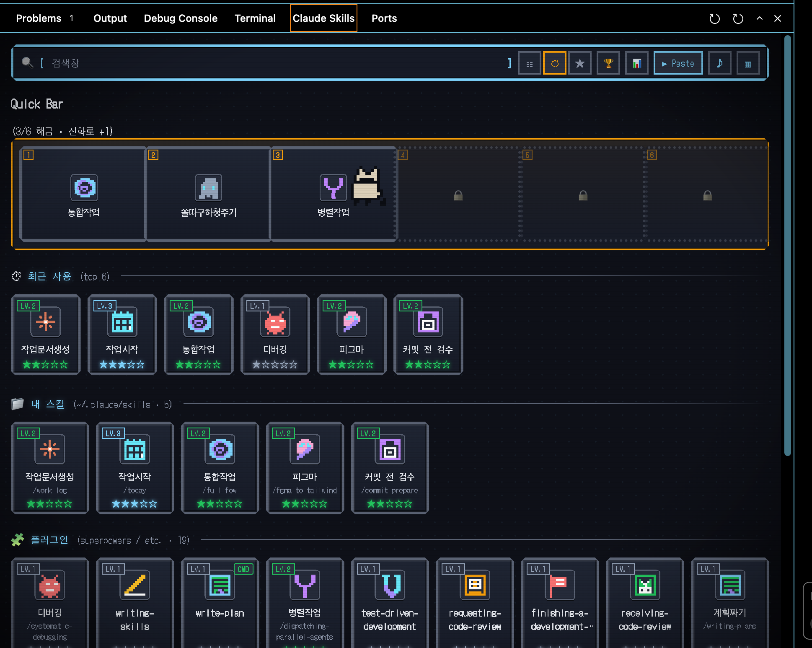Screen dimensions: 812x648
Task: Open the write-plan CMD plugin card
Action: click(x=220, y=603)
